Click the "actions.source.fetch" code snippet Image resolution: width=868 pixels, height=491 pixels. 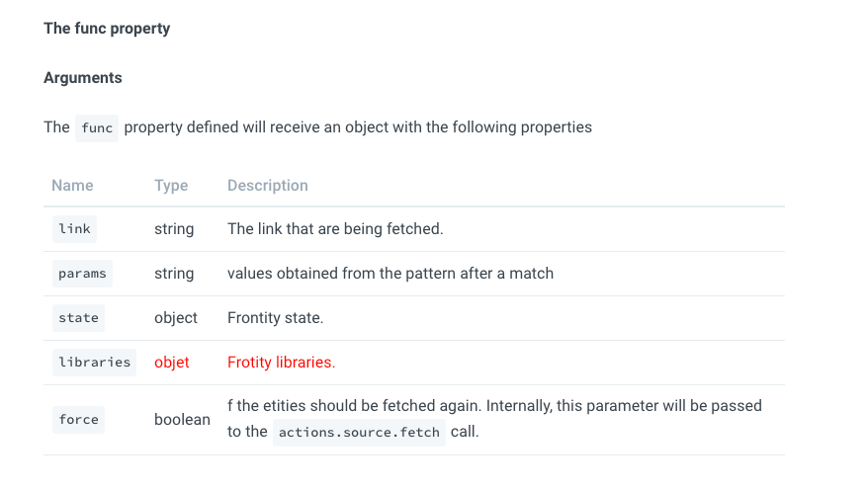coord(359,433)
